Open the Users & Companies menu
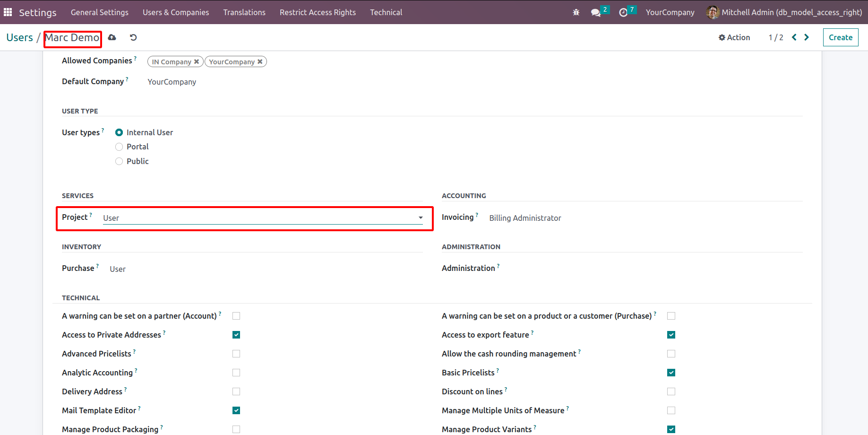 point(176,12)
